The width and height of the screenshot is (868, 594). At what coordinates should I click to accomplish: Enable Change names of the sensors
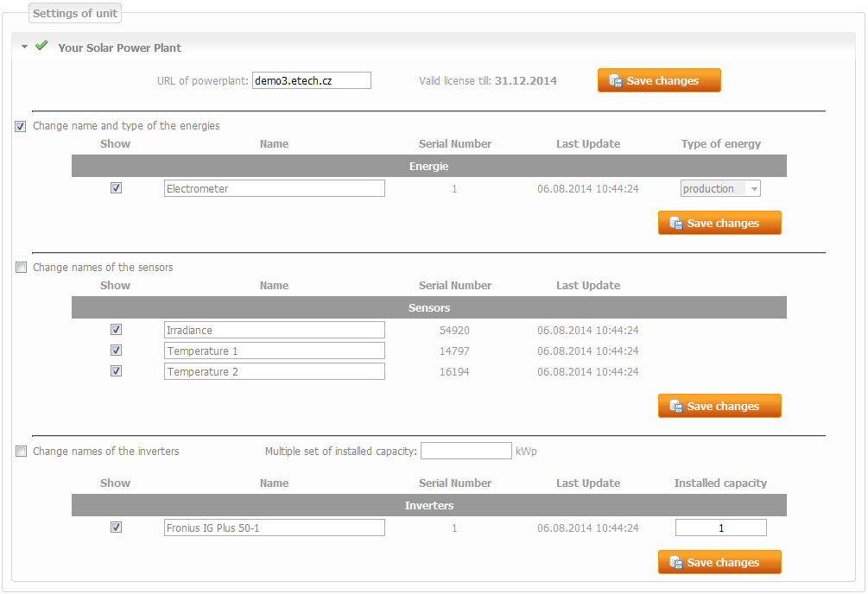(21, 268)
